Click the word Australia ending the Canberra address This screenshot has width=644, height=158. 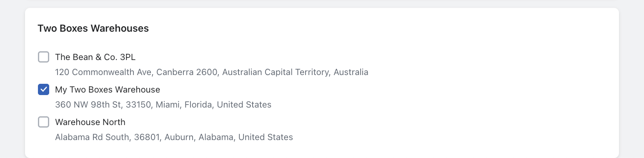(x=352, y=72)
